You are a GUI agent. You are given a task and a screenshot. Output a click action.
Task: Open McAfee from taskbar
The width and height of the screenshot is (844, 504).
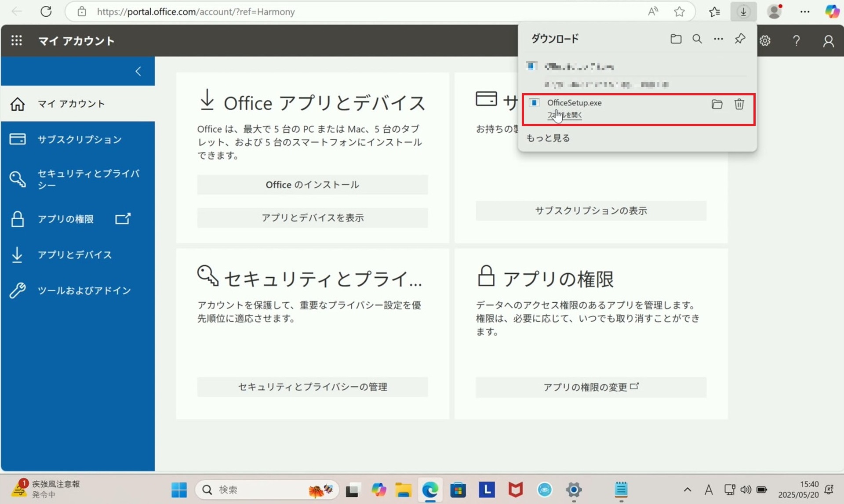coord(515,489)
